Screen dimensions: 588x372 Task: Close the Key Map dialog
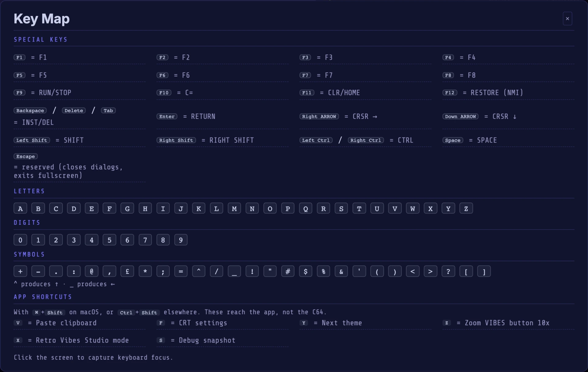click(x=567, y=19)
